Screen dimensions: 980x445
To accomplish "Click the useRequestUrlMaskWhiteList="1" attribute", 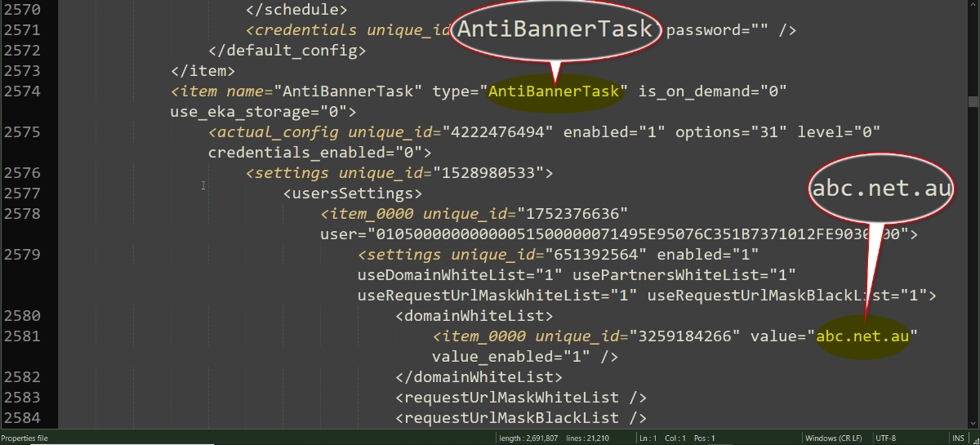I will [497, 296].
